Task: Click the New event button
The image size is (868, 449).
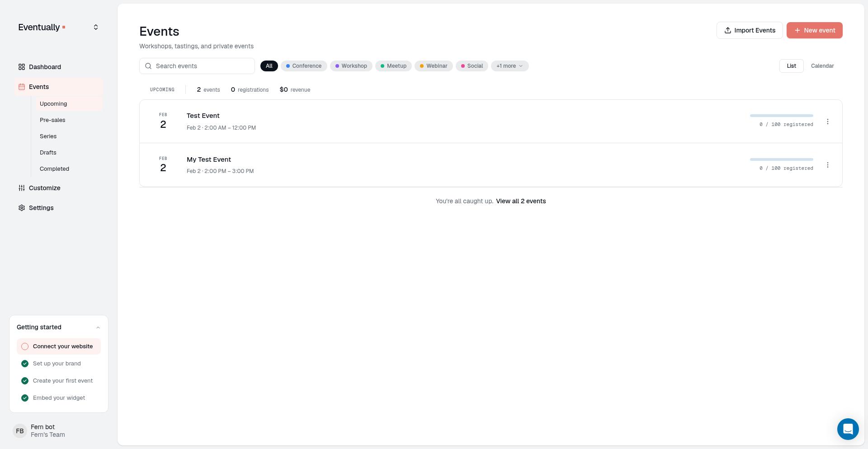Action: pyautogui.click(x=814, y=30)
